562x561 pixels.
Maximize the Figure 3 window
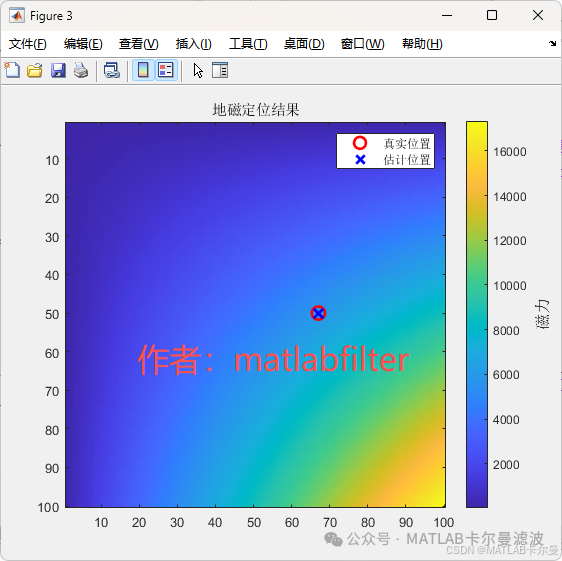point(492,15)
